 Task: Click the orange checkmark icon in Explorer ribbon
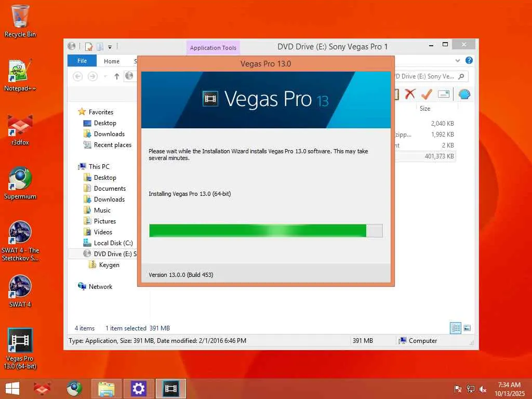pyautogui.click(x=427, y=94)
